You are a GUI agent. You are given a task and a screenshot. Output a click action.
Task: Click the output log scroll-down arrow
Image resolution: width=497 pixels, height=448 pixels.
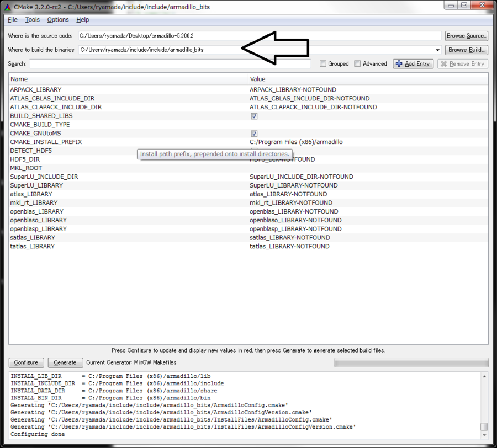click(x=484, y=435)
